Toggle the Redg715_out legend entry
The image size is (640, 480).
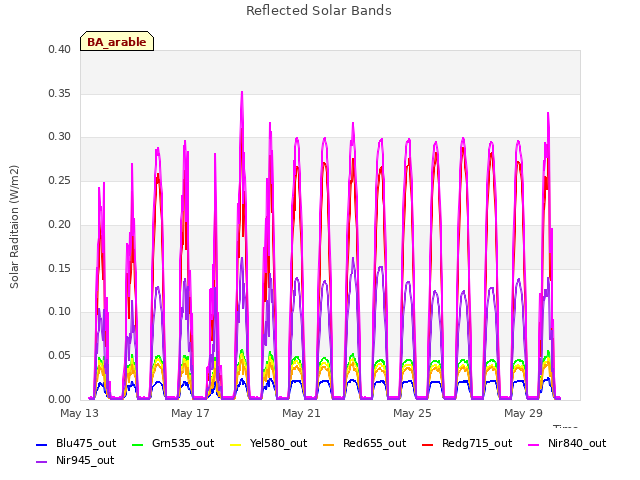click(467, 444)
